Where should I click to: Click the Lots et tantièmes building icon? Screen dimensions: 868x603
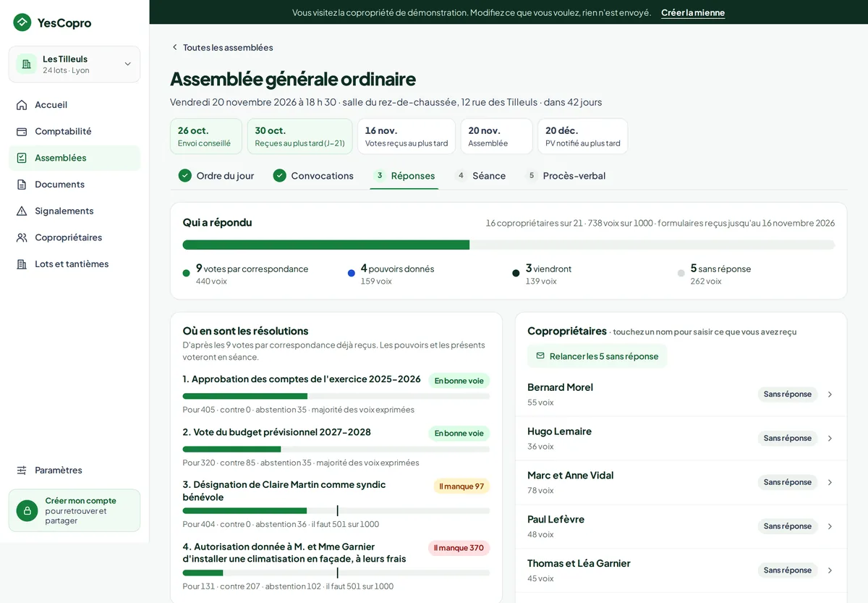point(22,264)
